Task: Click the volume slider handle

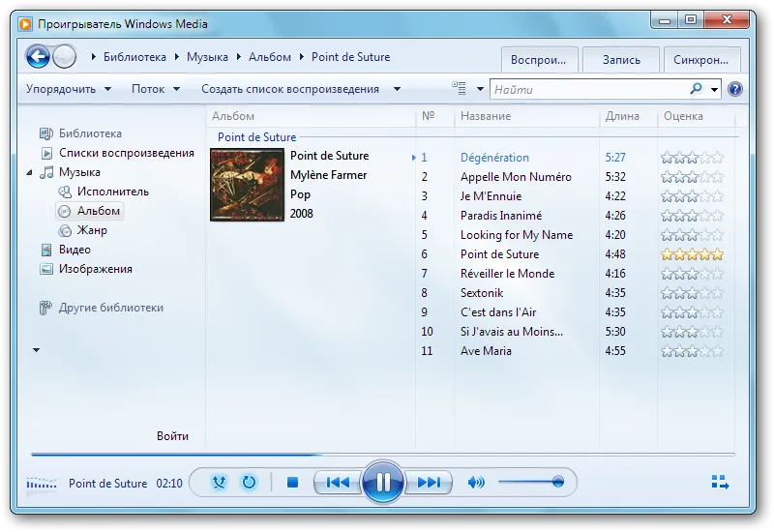Action: click(x=558, y=482)
